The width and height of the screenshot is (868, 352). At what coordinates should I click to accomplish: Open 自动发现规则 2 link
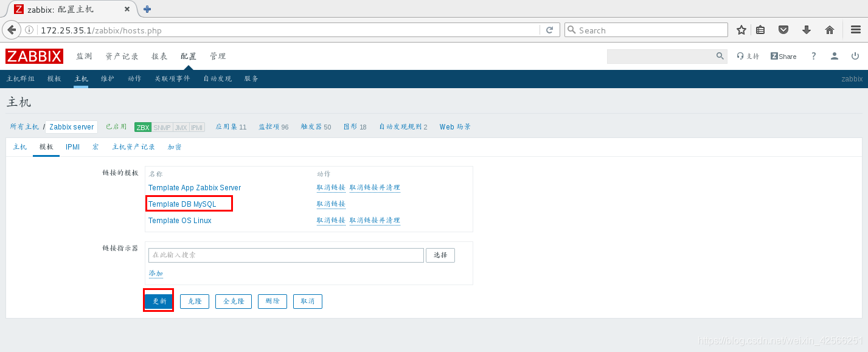(403, 127)
